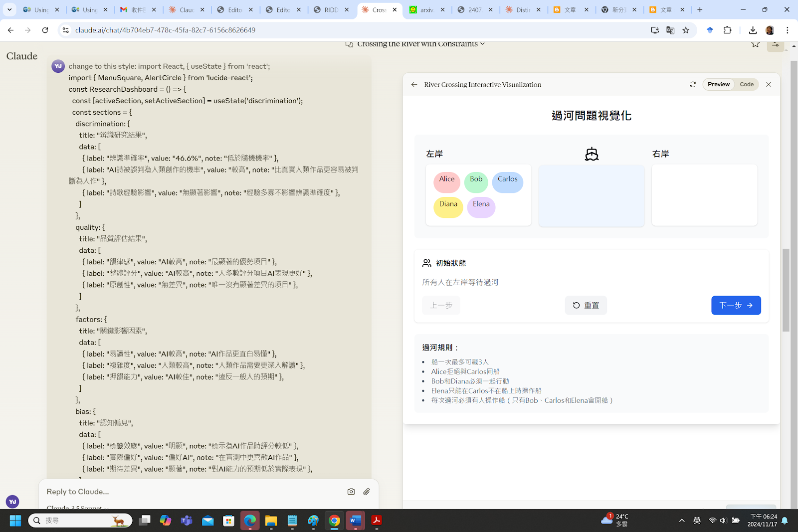Switch to the Disti browser tab
Viewport: 798px width, 532px height.
click(x=522, y=9)
